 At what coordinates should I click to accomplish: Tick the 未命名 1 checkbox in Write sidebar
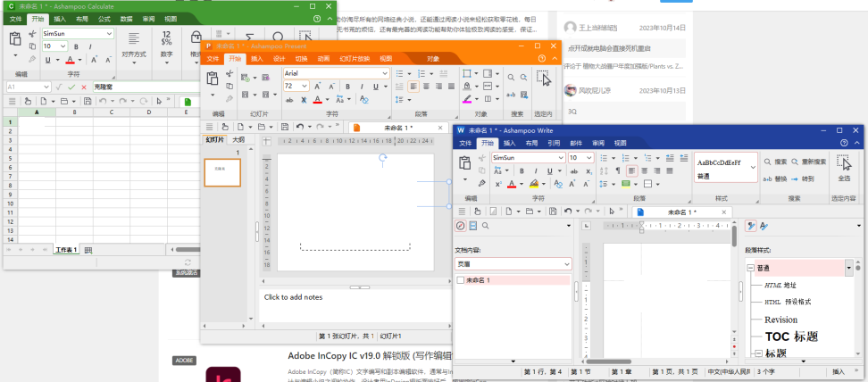(x=461, y=280)
